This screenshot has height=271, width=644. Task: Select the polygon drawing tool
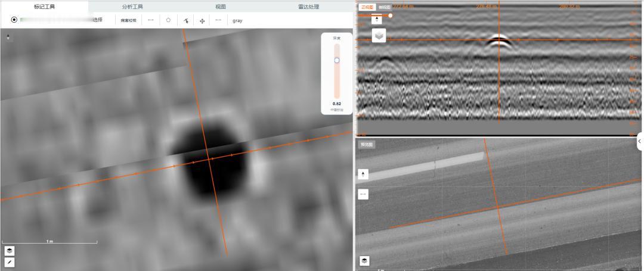tap(168, 20)
